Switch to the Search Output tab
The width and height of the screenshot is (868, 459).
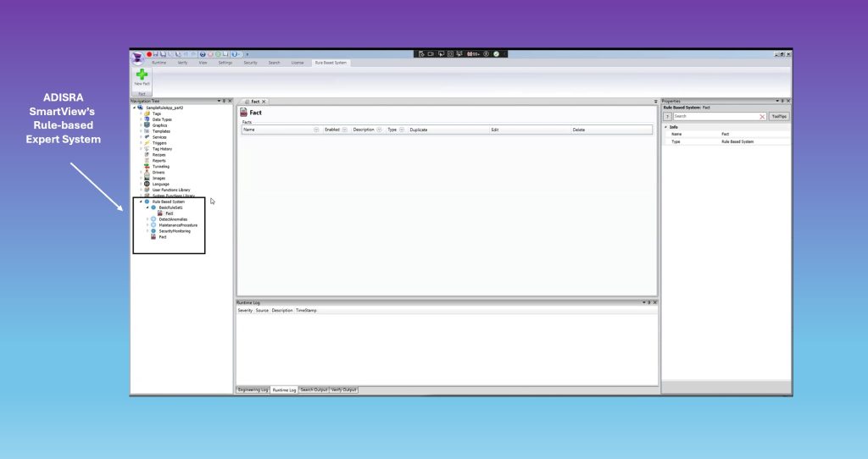[x=314, y=390]
